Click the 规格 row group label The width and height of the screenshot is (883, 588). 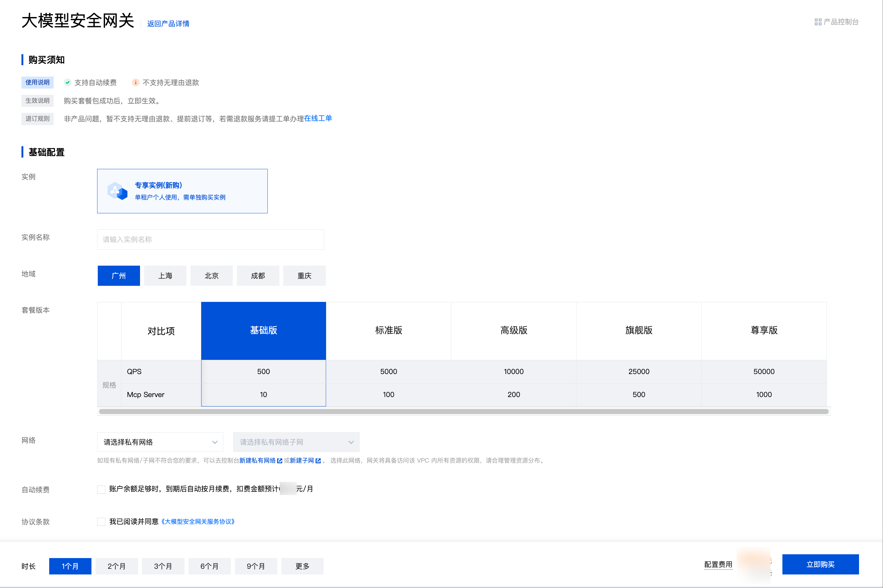(x=109, y=385)
